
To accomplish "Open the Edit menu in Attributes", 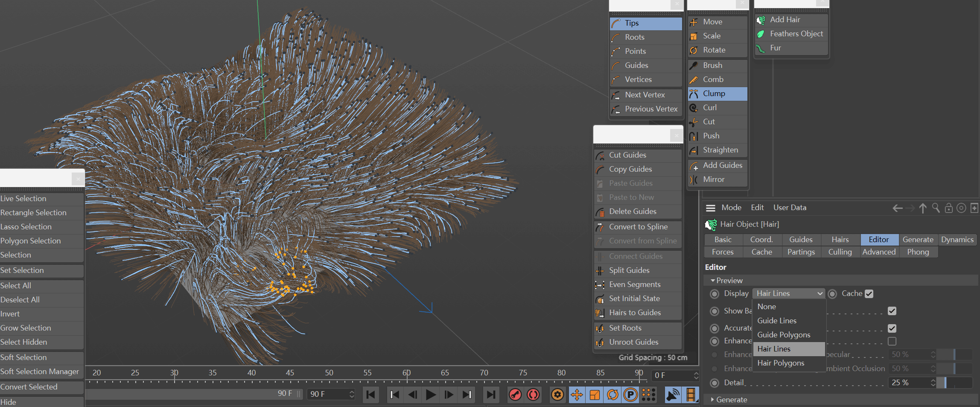I will [757, 208].
